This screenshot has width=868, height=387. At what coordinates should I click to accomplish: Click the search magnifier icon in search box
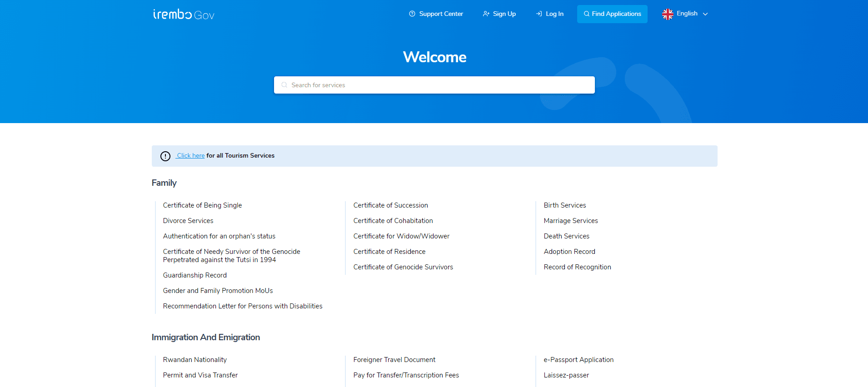[x=284, y=85]
